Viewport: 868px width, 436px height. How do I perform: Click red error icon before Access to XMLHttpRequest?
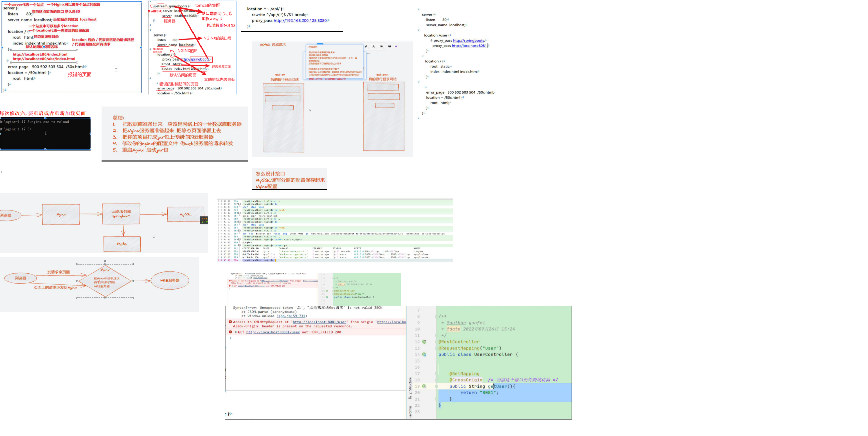(230, 322)
